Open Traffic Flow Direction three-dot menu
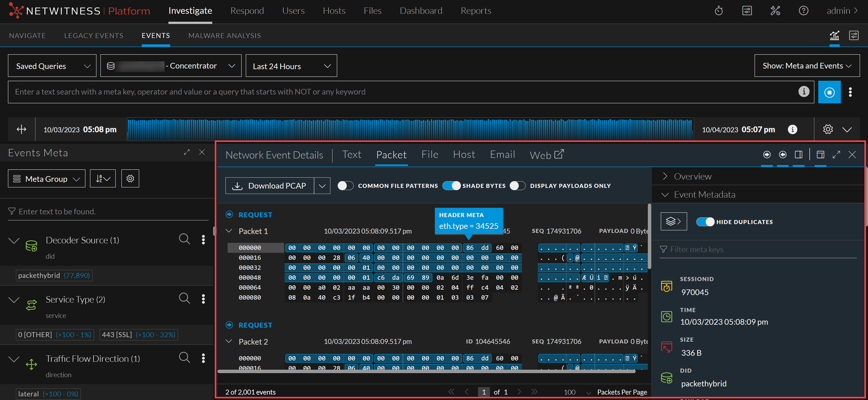 click(203, 358)
